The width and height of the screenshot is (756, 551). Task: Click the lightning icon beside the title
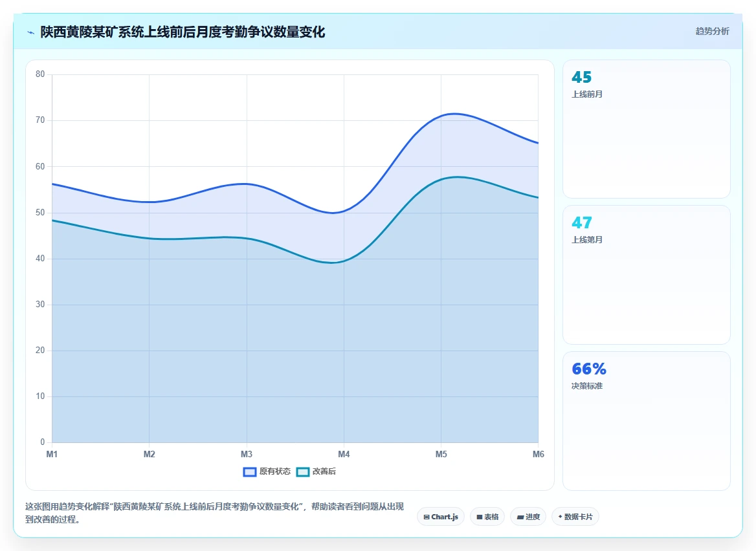tap(31, 33)
